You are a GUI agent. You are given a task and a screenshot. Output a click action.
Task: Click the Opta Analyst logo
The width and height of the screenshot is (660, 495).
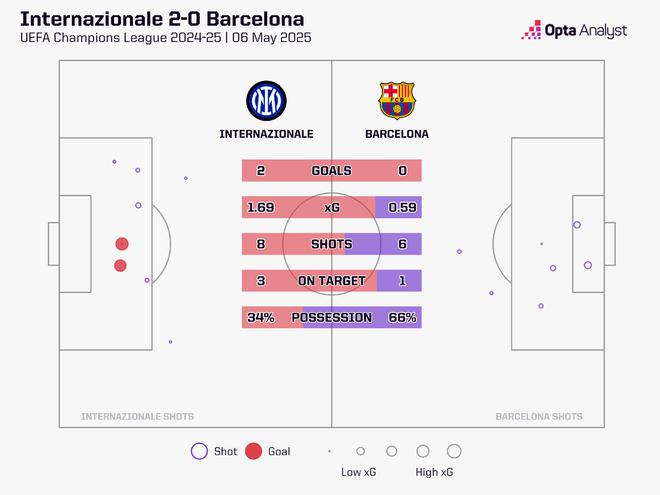coord(575,30)
